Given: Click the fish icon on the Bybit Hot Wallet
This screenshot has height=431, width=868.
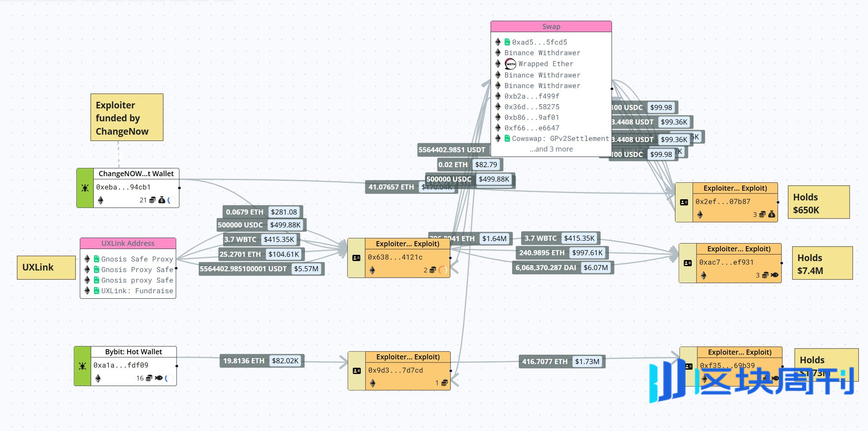Looking at the screenshot, I should [159, 378].
